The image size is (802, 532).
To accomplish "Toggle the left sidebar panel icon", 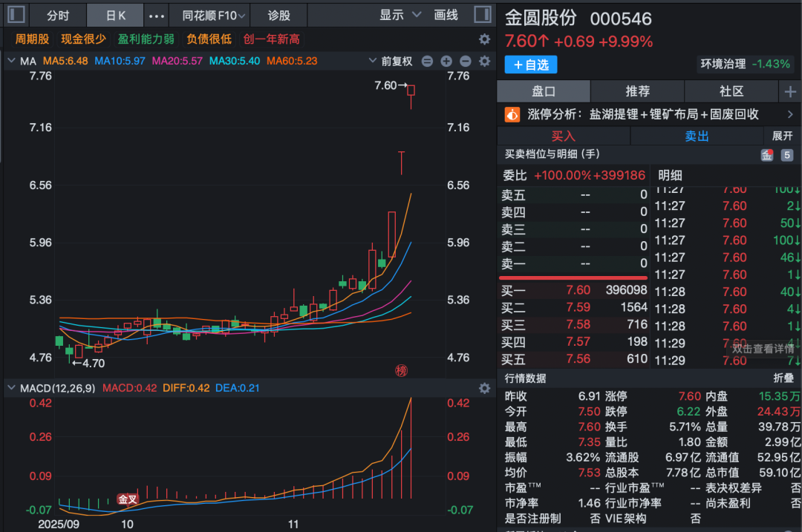I will point(16,15).
